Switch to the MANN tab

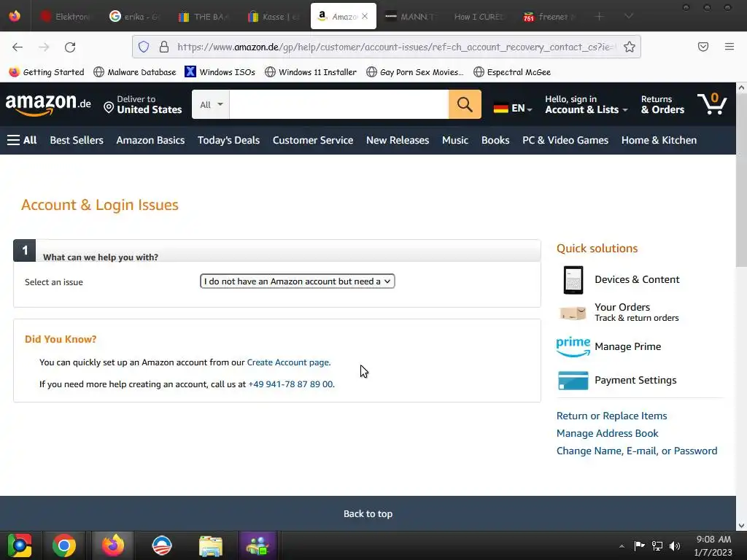click(411, 17)
